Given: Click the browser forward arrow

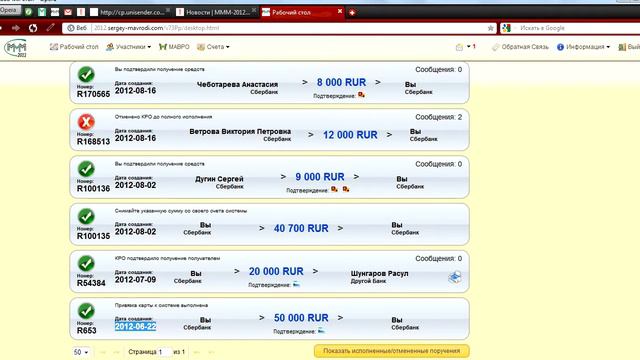Looking at the screenshot, I should (x=16, y=28).
